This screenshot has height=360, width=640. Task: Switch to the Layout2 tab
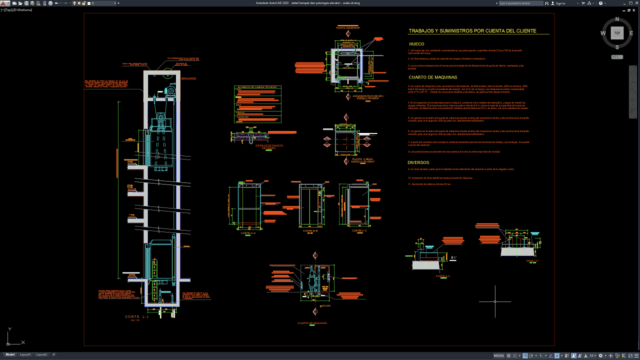(x=41, y=355)
